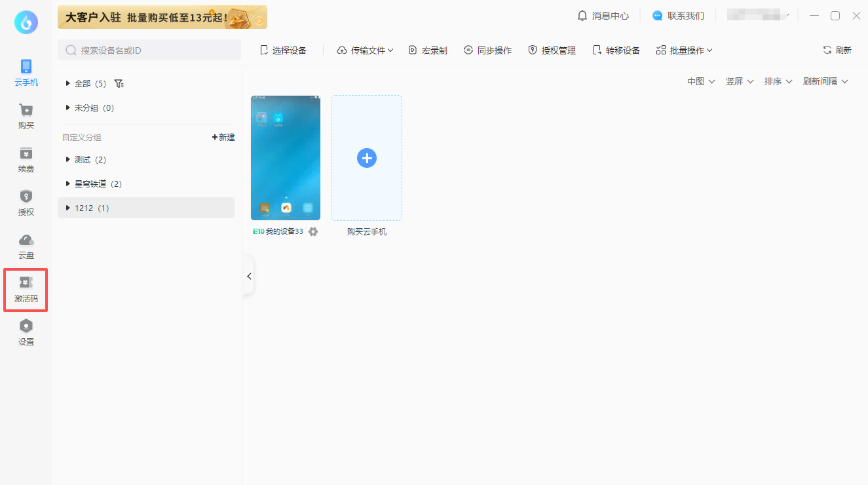868x485 pixels.
Task: Open the 续费 renewal sidebar icon
Action: (26, 159)
